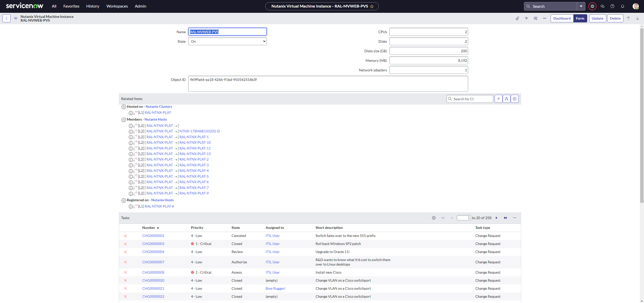Open the user profile avatar

tap(636, 6)
